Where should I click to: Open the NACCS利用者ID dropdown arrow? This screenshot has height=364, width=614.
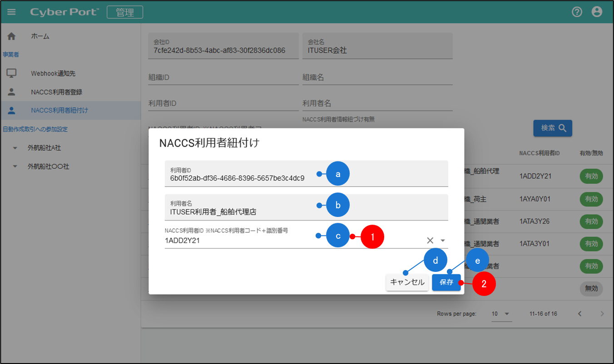(443, 241)
